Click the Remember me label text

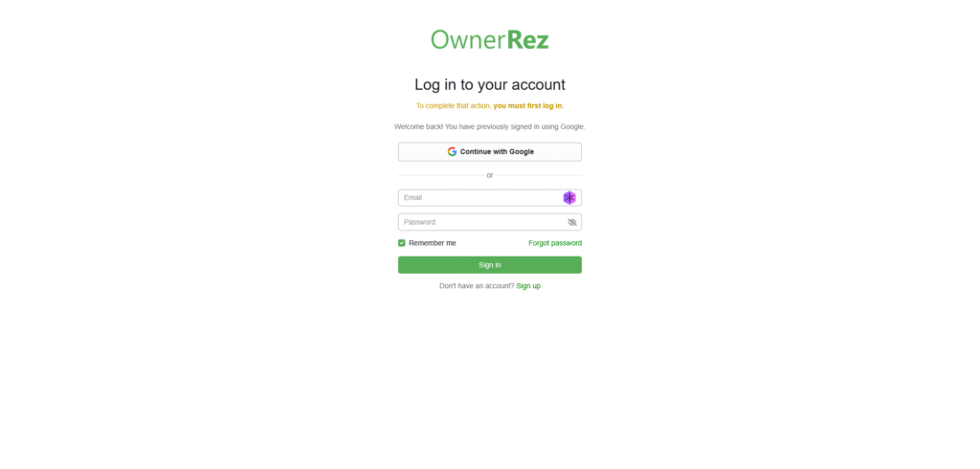point(433,242)
